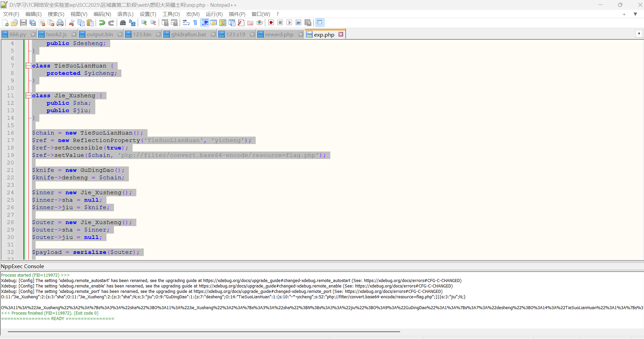Screen dimensions: 644x339
Task: Open Find with the binoculars icon
Action: 123,23
